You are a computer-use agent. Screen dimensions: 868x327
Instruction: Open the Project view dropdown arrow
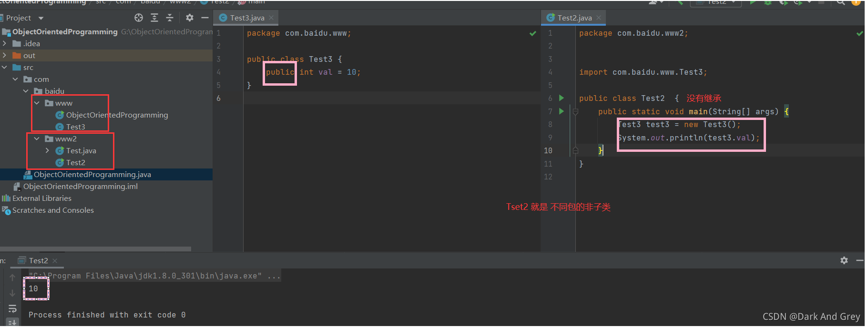[x=41, y=18]
